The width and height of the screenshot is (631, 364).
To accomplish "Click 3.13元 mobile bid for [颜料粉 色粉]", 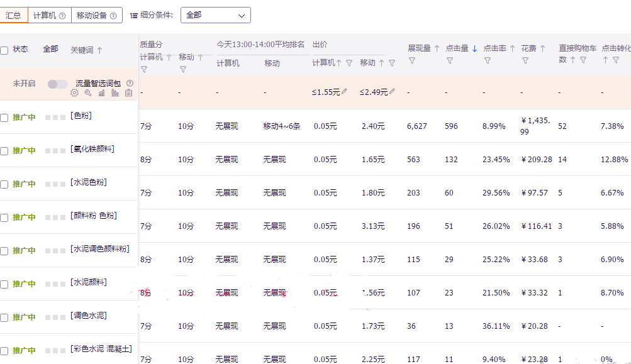I will coord(373,226).
